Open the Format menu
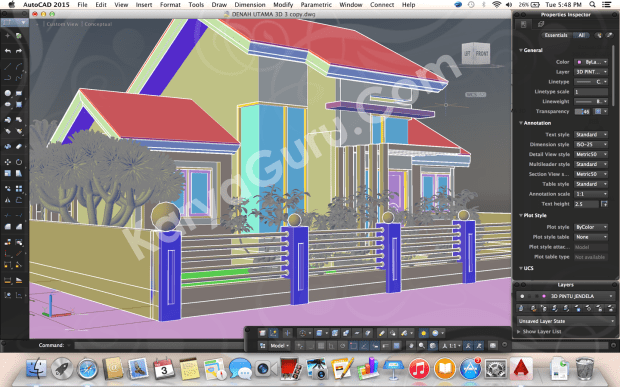Screen dimensions: 620x387 (x=170, y=4)
